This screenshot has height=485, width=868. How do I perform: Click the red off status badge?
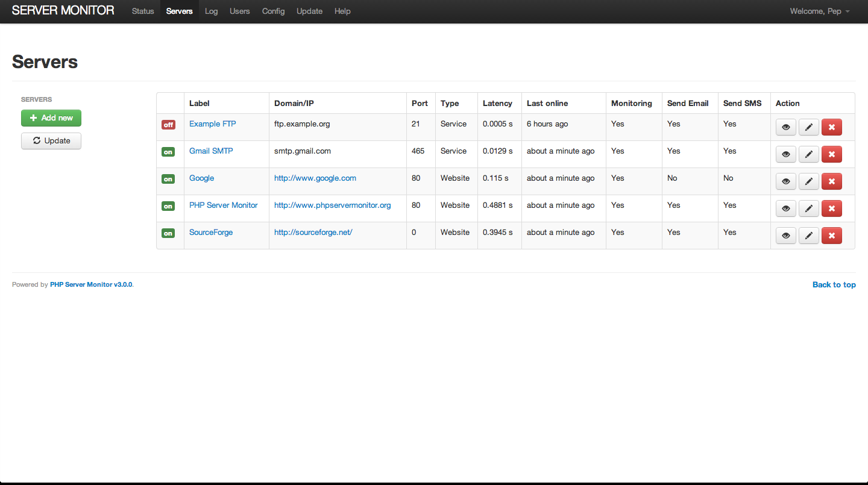coord(168,125)
